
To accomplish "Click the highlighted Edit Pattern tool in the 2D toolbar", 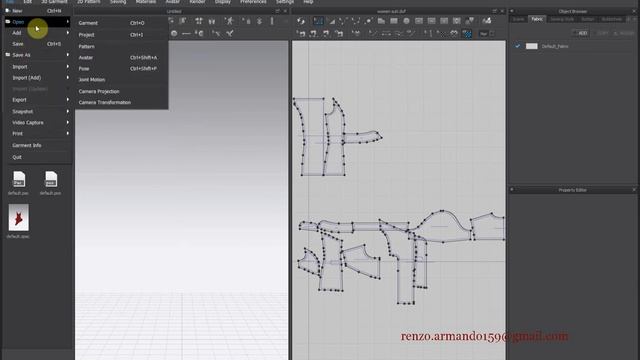I will (319, 21).
